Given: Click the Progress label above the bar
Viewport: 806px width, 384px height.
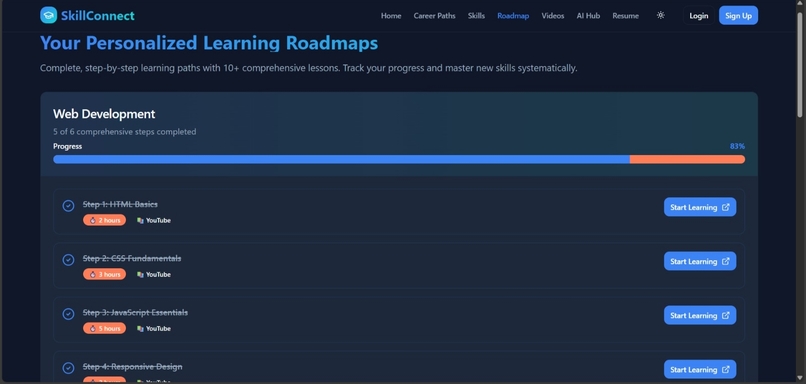Looking at the screenshot, I should pos(67,147).
